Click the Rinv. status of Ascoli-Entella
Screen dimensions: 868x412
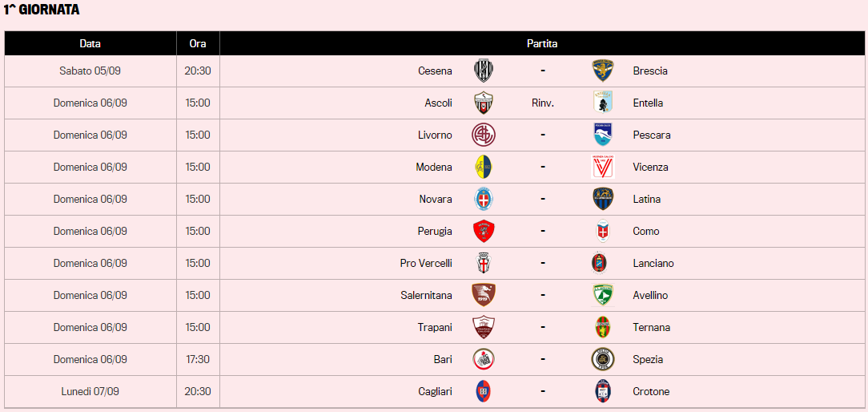[x=543, y=103]
